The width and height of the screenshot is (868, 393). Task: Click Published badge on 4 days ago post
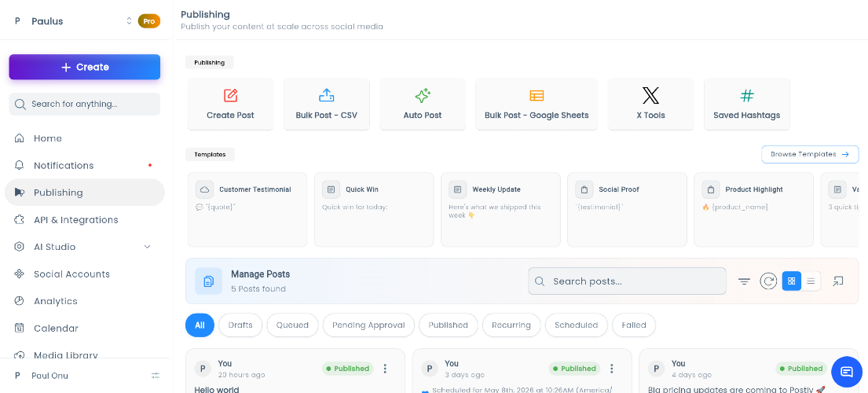[x=801, y=369]
